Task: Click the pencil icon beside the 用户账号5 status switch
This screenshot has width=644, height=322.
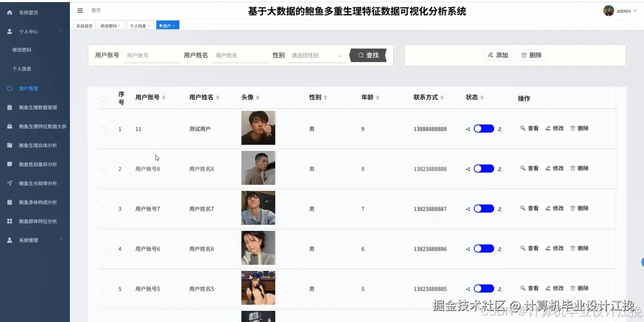Action: pyautogui.click(x=500, y=289)
